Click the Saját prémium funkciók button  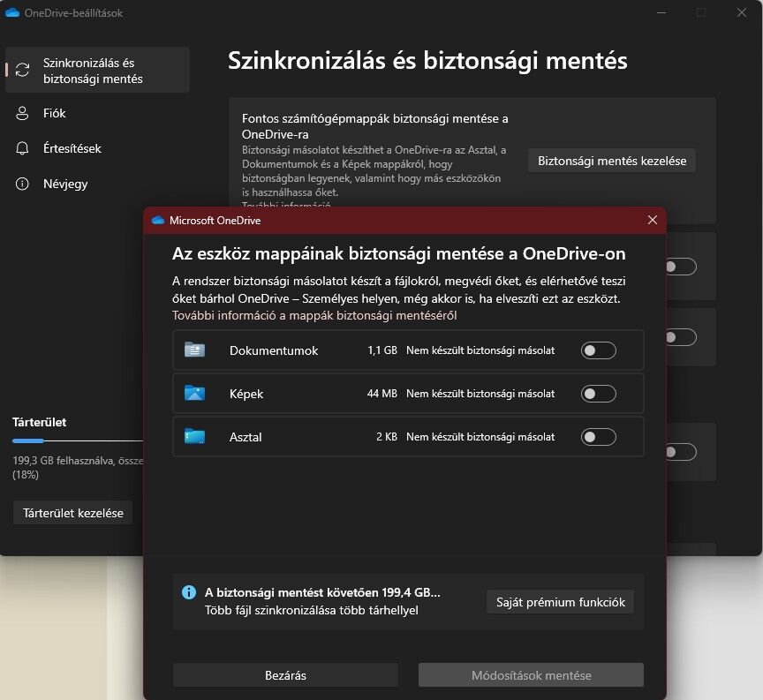click(x=560, y=602)
